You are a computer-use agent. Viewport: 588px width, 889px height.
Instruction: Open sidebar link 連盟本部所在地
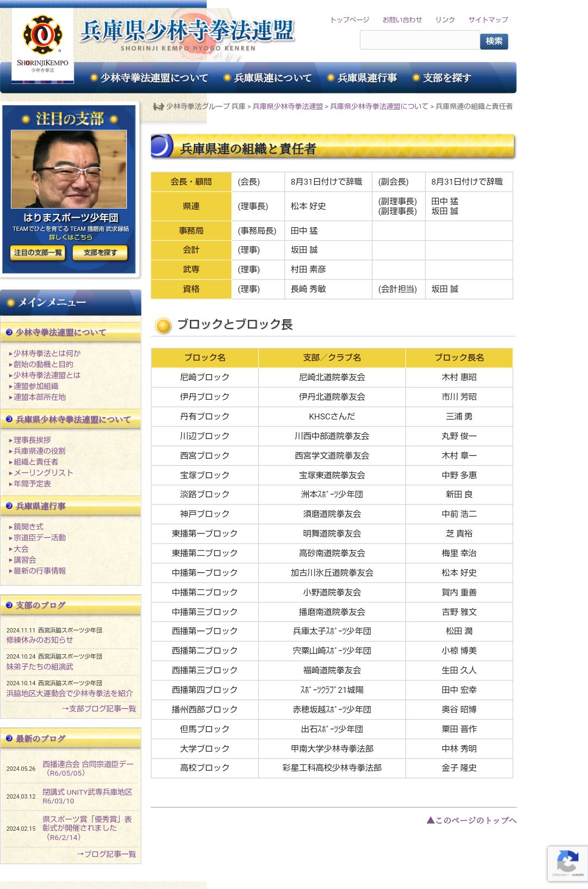pyautogui.click(x=40, y=397)
